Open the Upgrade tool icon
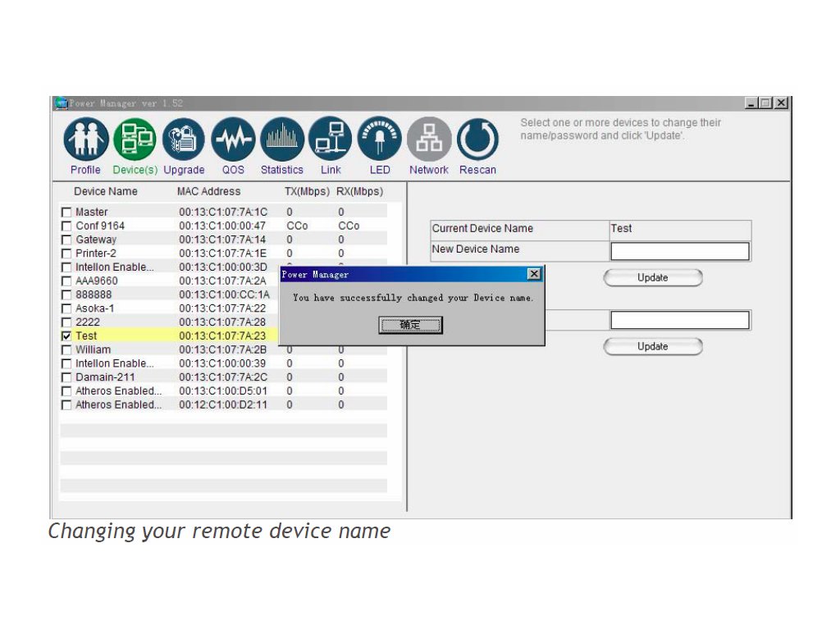This screenshot has height=630, width=840. coord(184,139)
